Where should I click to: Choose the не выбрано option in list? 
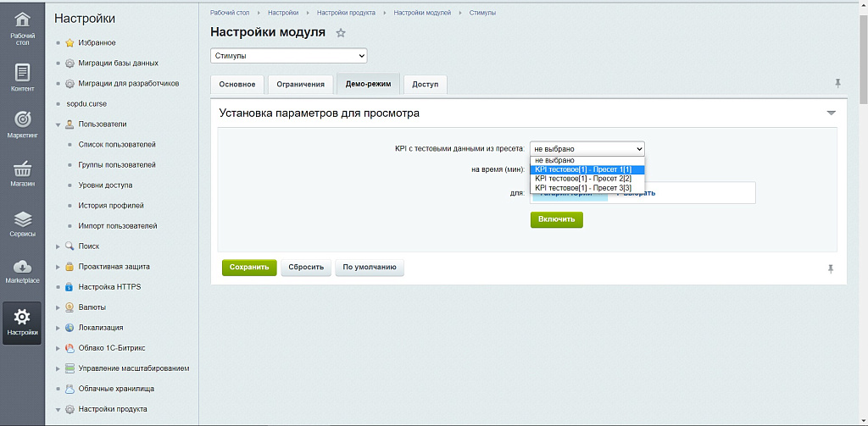554,160
